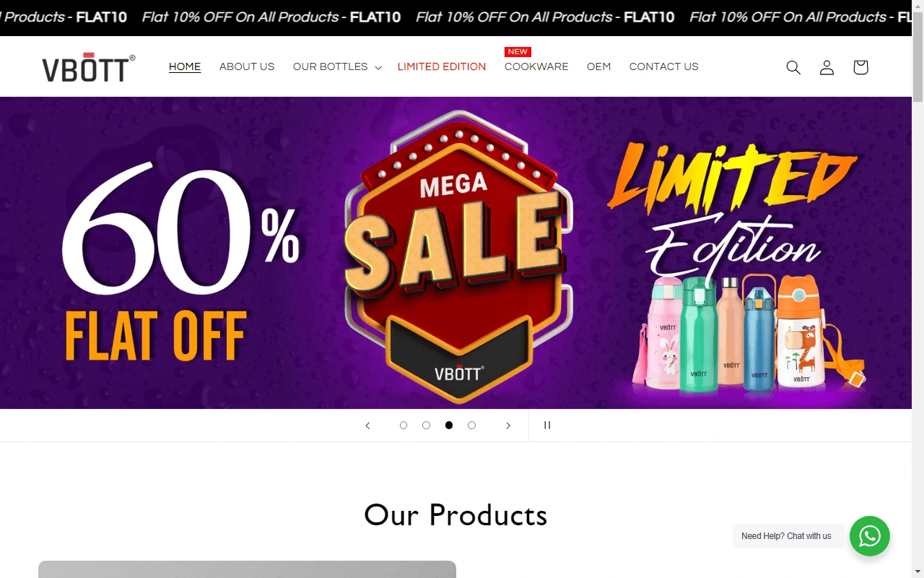Click the Need Help? Chat with us label
The image size is (924, 578).
click(x=786, y=536)
